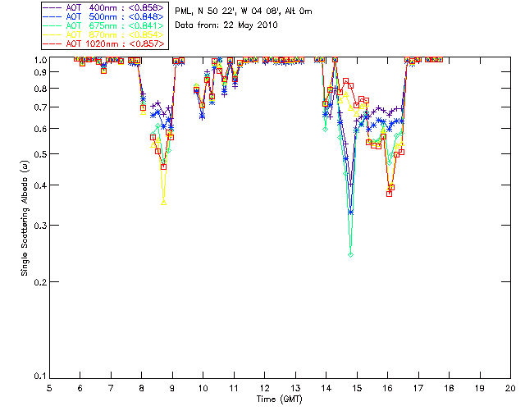Click the y-axis tick label 0.8

point(40,89)
